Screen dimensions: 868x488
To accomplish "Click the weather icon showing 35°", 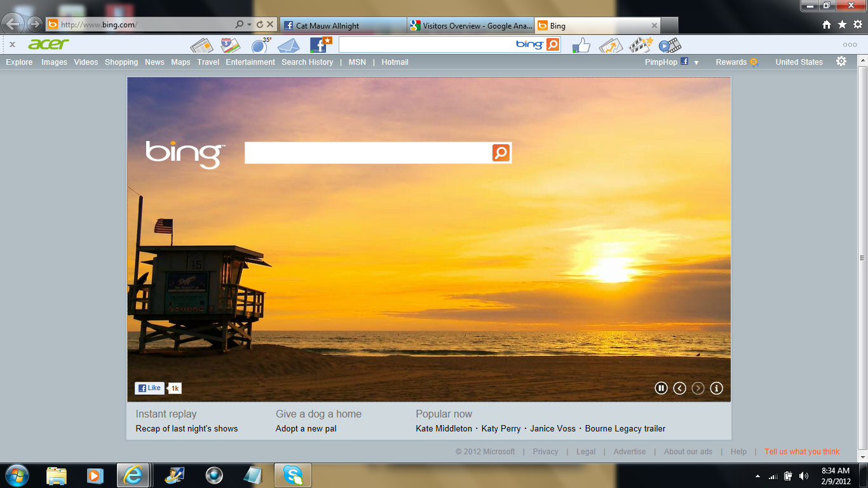I will point(260,45).
